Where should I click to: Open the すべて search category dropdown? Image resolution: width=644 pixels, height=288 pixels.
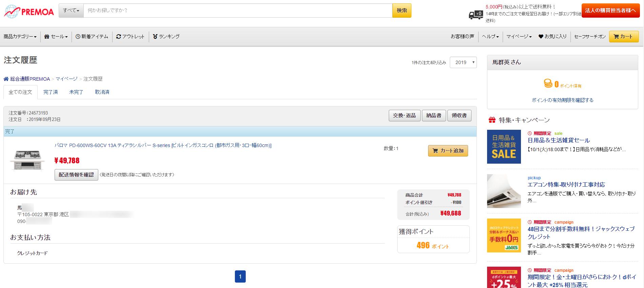click(x=71, y=11)
